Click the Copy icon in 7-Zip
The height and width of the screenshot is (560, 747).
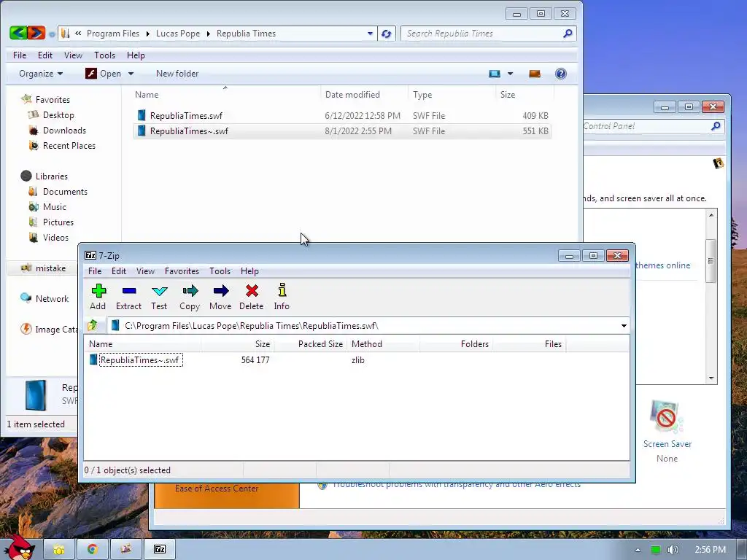(190, 297)
